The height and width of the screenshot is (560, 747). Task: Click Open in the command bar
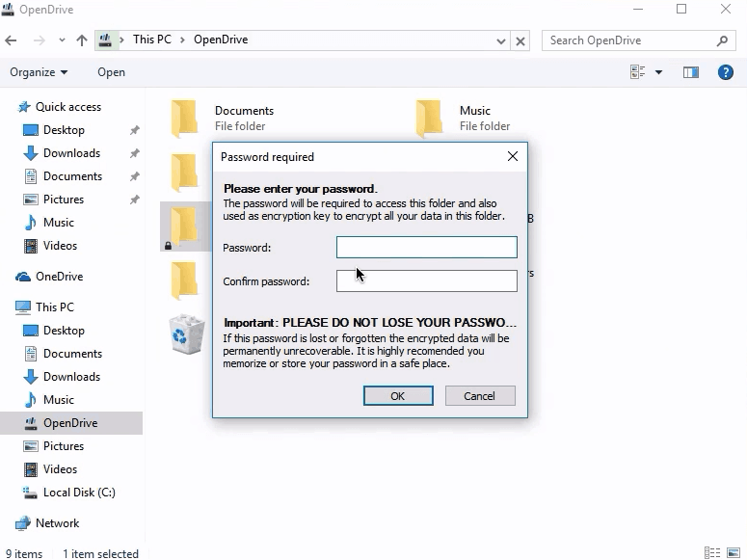point(112,72)
